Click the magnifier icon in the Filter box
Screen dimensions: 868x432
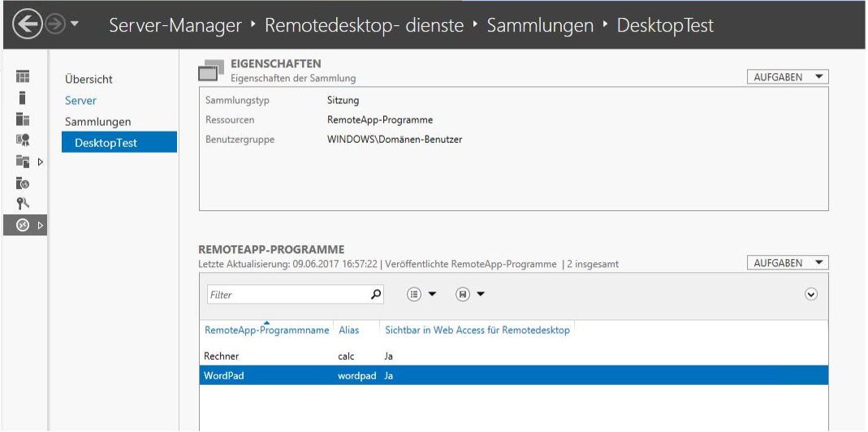tap(375, 294)
